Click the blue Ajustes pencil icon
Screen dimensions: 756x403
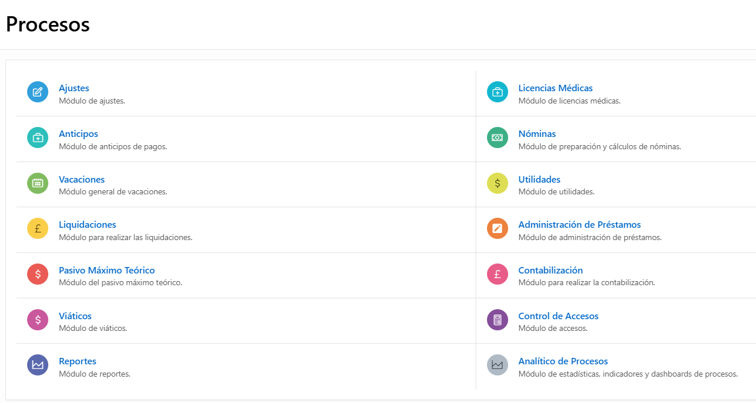[x=38, y=92]
